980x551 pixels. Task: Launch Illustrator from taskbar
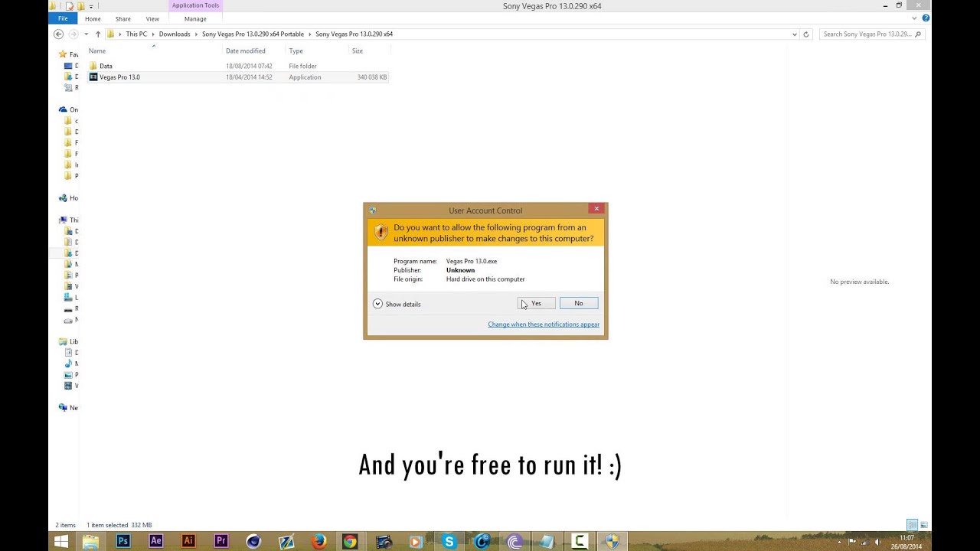tap(188, 542)
